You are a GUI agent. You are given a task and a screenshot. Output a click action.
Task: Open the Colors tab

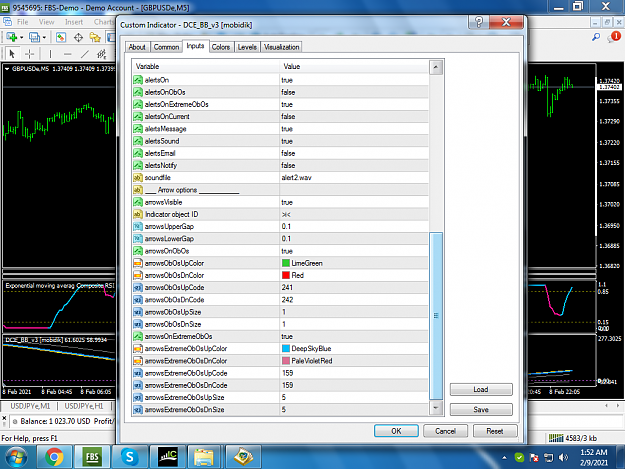click(221, 47)
